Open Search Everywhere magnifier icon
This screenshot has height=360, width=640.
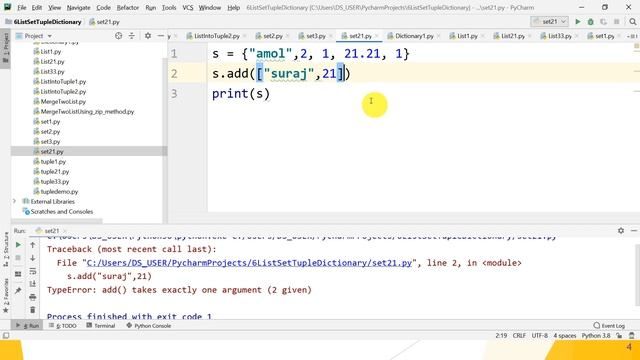632,22
